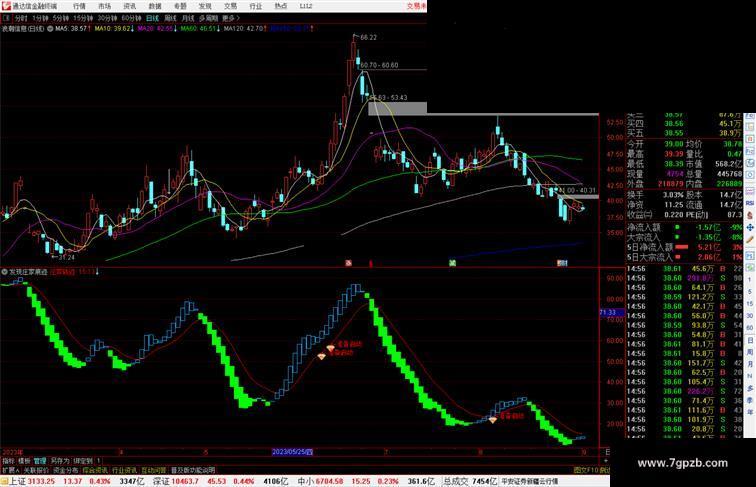Image resolution: width=756 pixels, height=487 pixels.
Task: Select the 1-minute shortcut in right sidebar
Action: [750, 280]
